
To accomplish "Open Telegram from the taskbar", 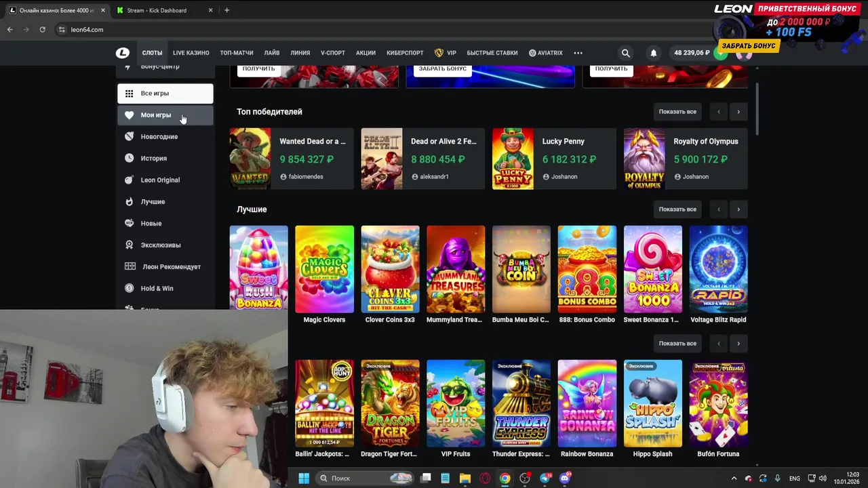I will point(545,479).
